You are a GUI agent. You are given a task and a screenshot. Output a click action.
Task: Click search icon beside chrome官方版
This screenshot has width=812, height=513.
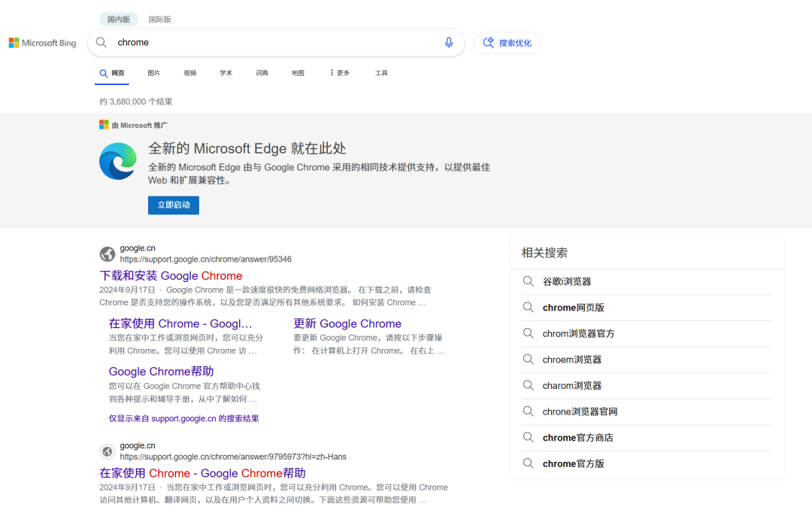[x=529, y=463]
